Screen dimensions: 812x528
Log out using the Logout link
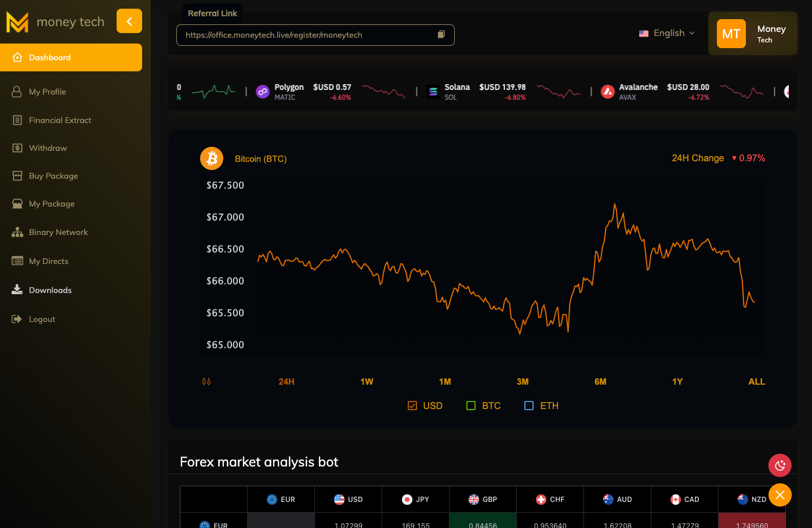coord(42,319)
